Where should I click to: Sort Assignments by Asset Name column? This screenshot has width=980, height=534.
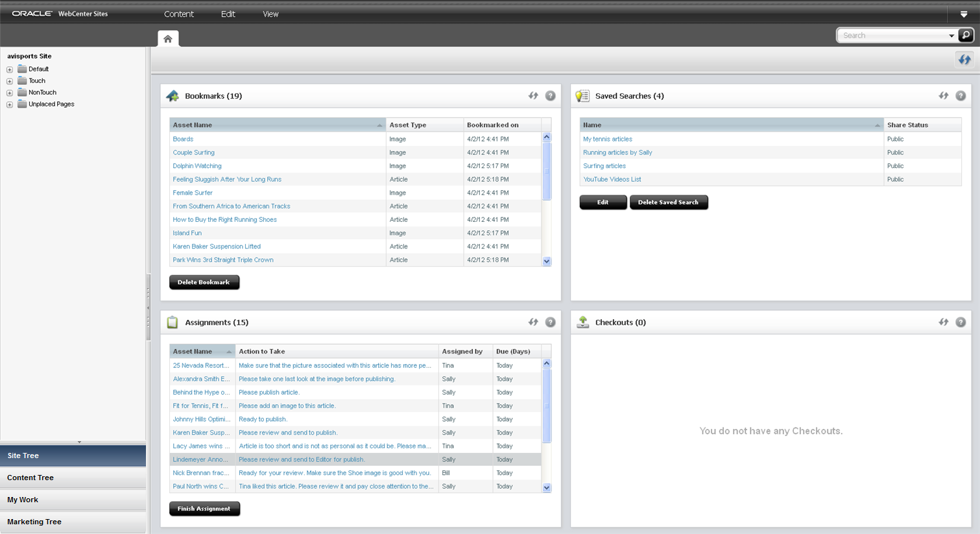(x=202, y=351)
